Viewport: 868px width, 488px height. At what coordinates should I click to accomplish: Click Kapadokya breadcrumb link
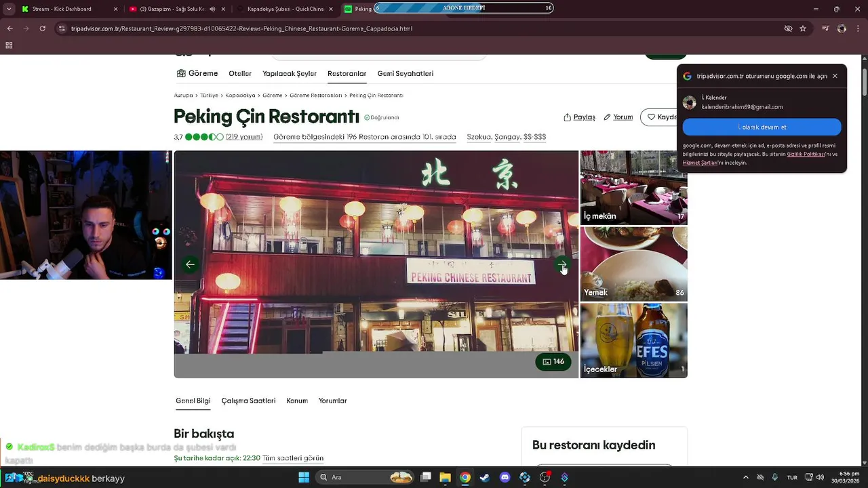[240, 96]
